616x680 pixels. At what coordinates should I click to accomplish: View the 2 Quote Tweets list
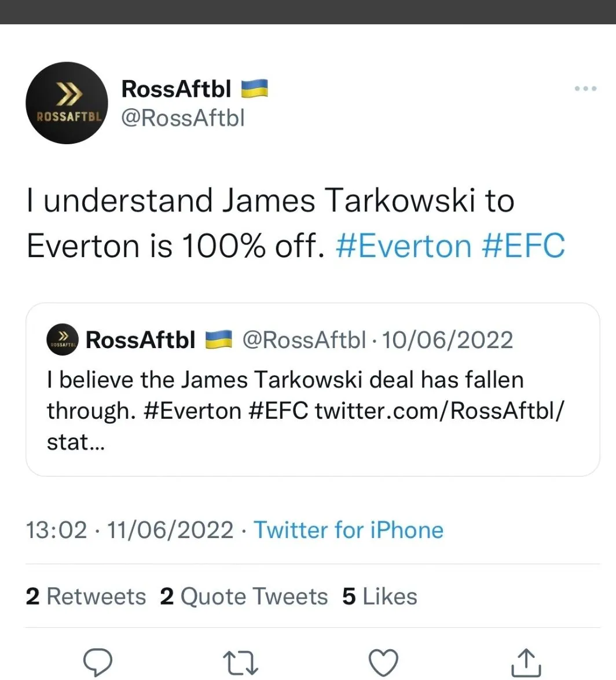coord(244,597)
